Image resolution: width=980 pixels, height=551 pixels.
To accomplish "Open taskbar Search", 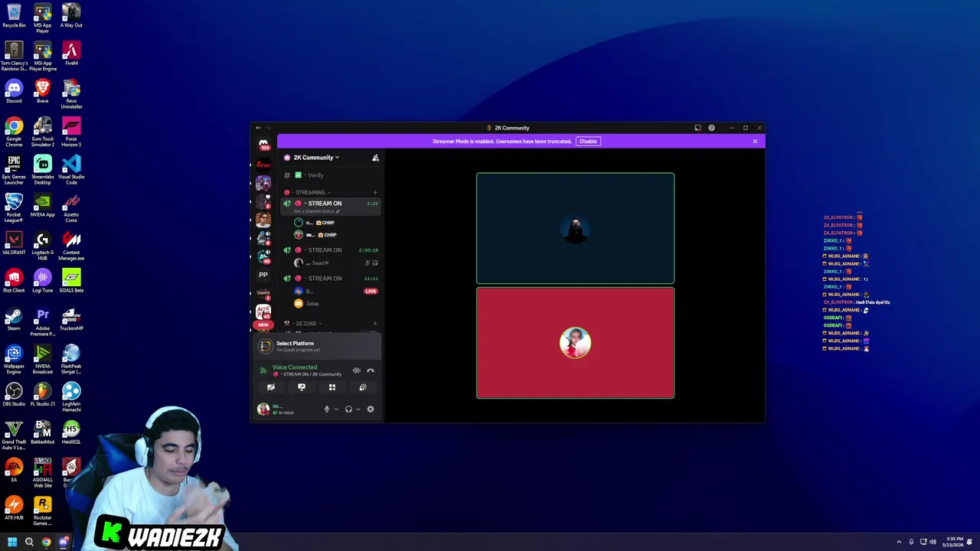I will coord(29,543).
